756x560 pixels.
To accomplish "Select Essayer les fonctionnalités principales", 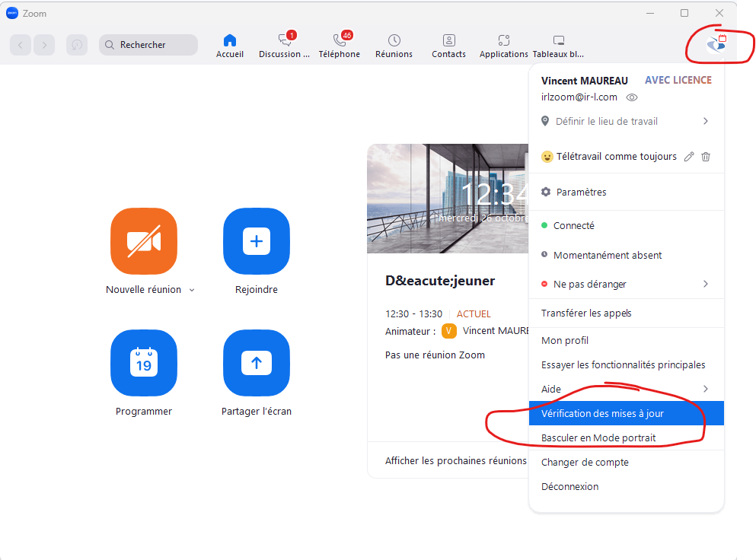I will 627,364.
